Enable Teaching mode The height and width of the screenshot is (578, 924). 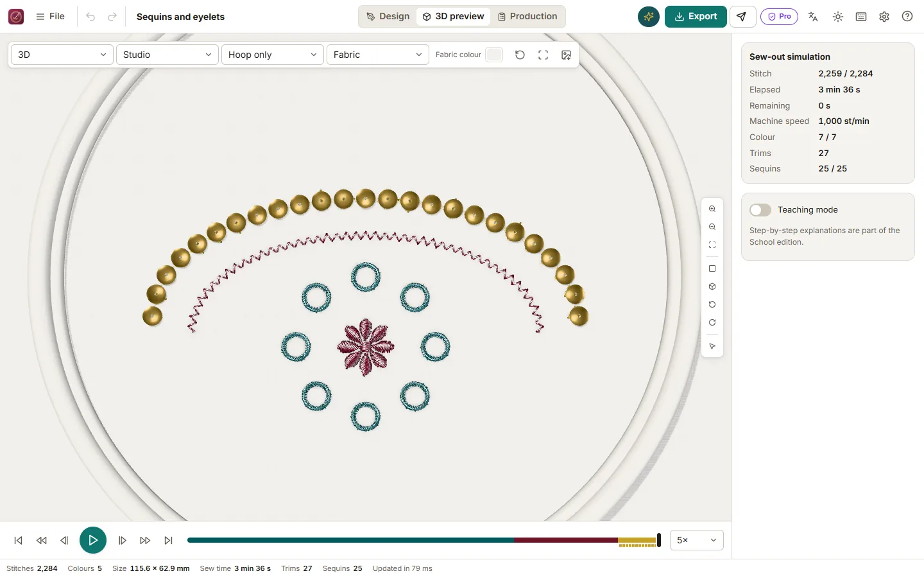point(760,210)
